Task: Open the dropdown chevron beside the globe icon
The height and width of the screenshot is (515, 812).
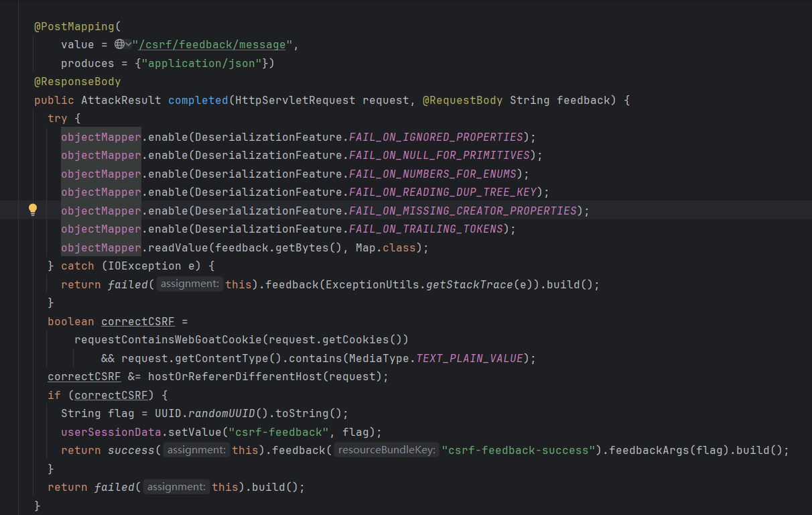Action: (x=128, y=45)
